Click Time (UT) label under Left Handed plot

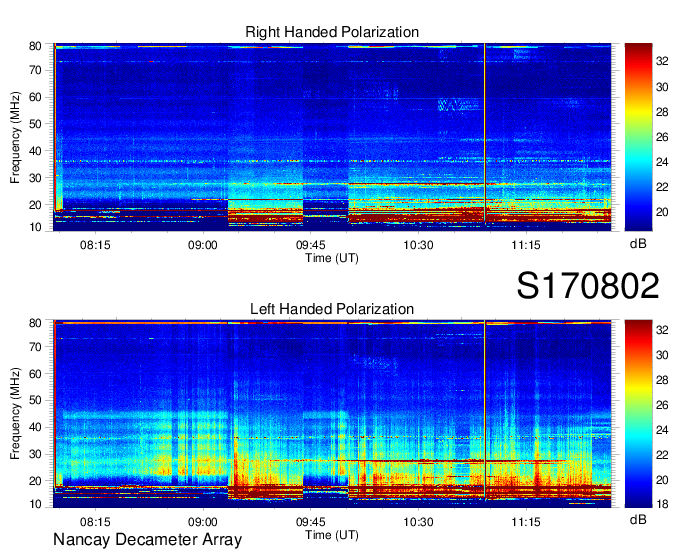(332, 535)
